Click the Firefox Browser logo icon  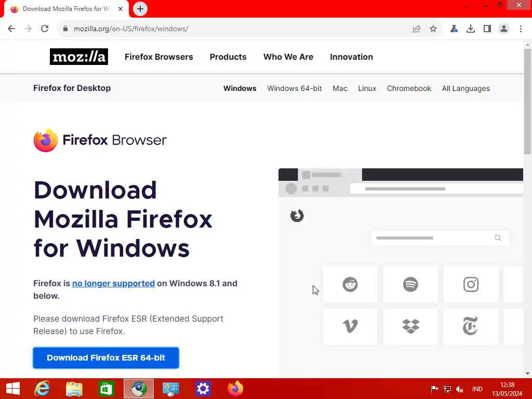pyautogui.click(x=46, y=140)
